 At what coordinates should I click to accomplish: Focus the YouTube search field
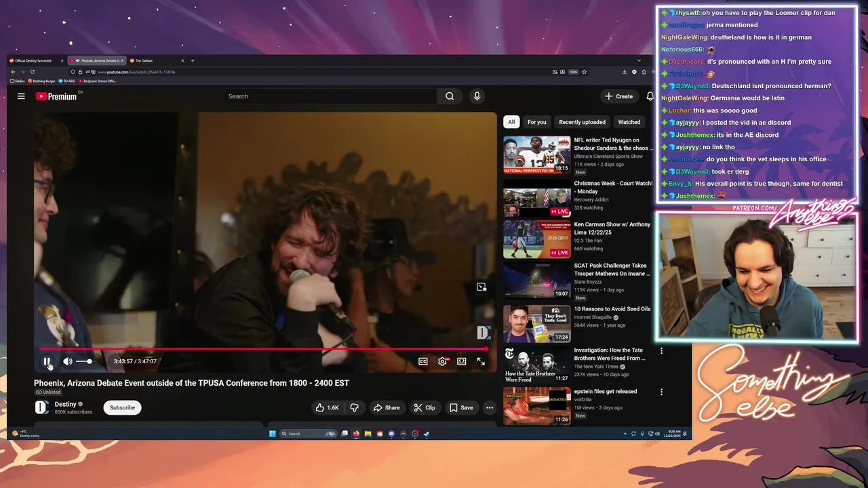point(330,96)
